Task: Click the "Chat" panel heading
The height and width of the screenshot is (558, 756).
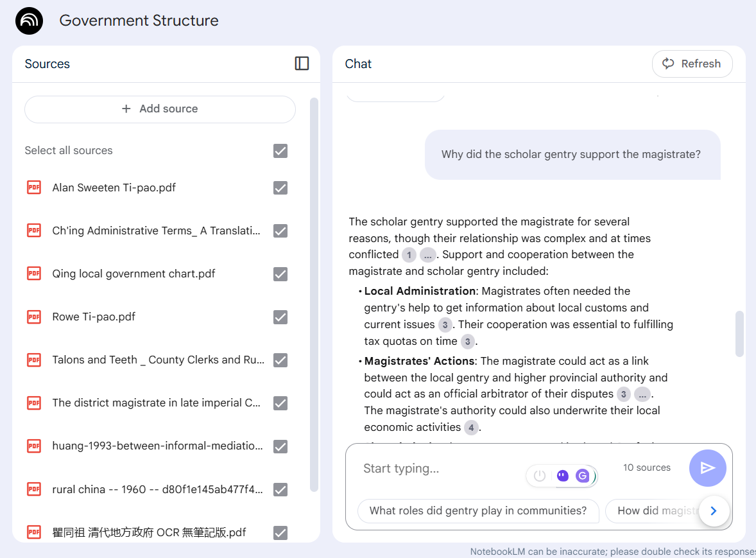Action: click(x=358, y=64)
